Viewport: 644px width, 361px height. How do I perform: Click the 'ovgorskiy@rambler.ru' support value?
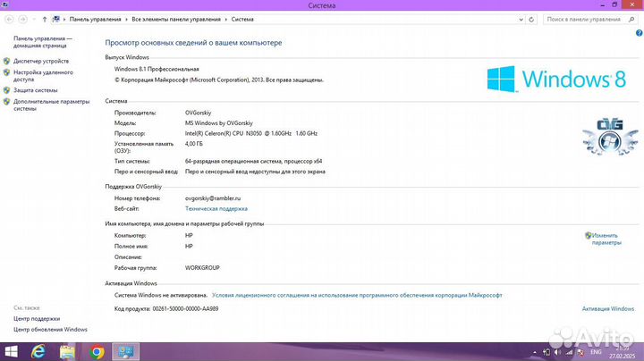click(x=213, y=198)
